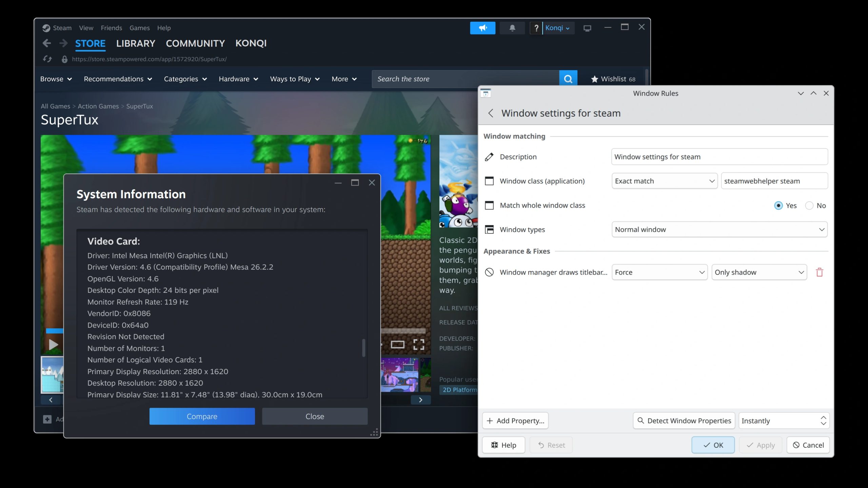The image size is (868, 488).
Task: Change the Instantly detection delay spinner
Action: tap(784, 421)
